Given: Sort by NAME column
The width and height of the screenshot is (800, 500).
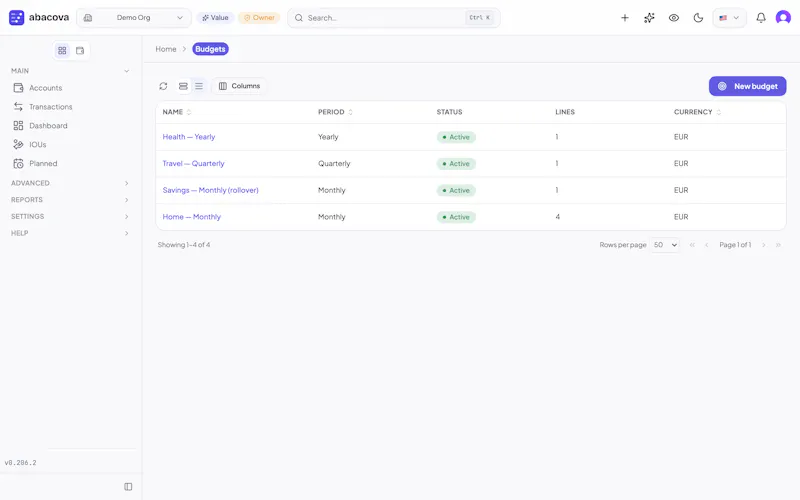Looking at the screenshot, I should click(177, 112).
